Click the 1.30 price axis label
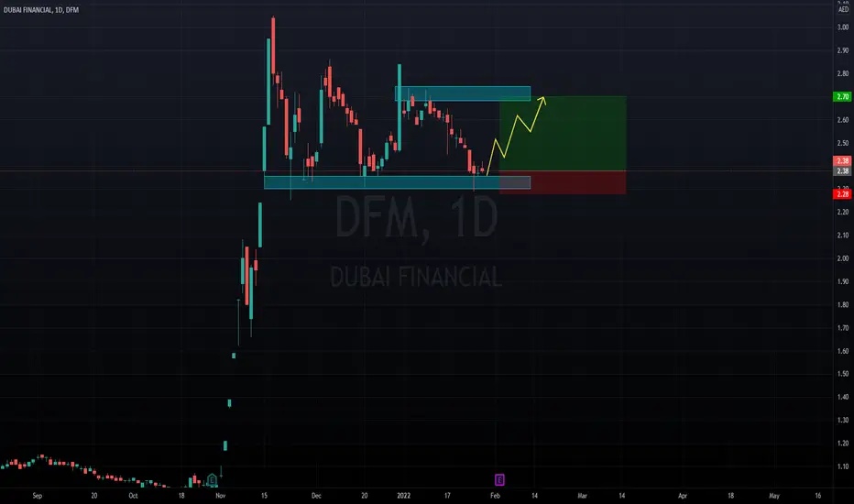The width and height of the screenshot is (854, 504). [843, 420]
